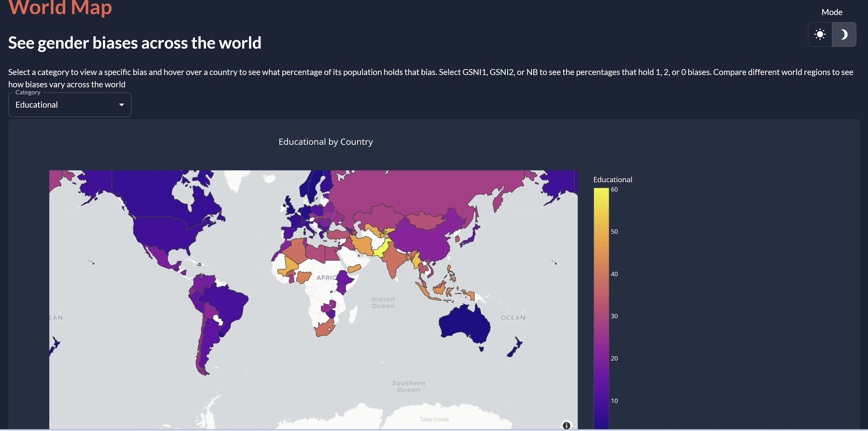Switch to dark mode moon icon
This screenshot has height=431, width=868.
tap(844, 34)
